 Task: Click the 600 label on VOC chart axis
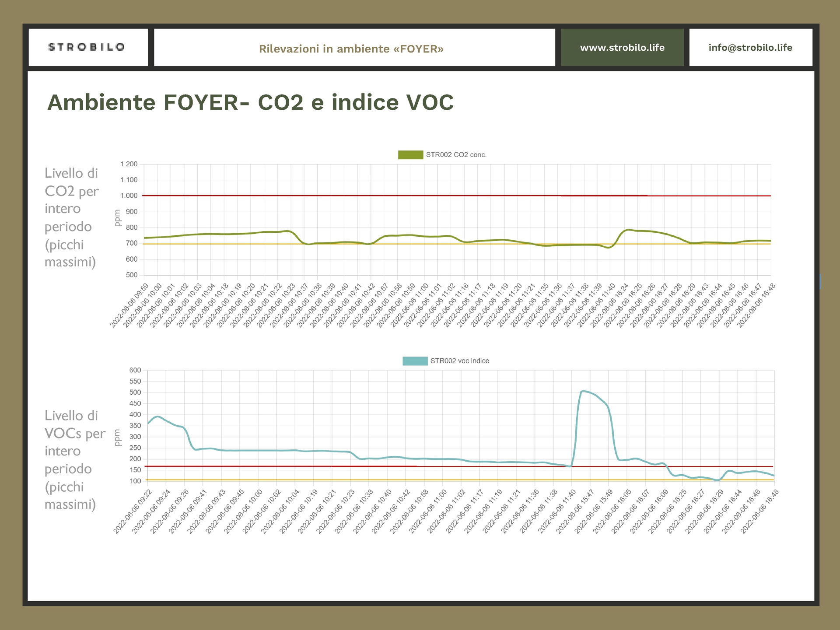(x=135, y=370)
